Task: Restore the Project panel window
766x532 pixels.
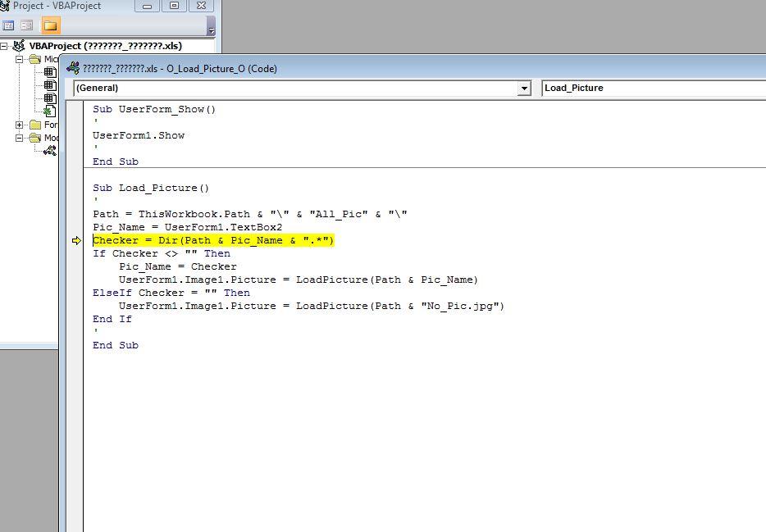Action: (174, 6)
